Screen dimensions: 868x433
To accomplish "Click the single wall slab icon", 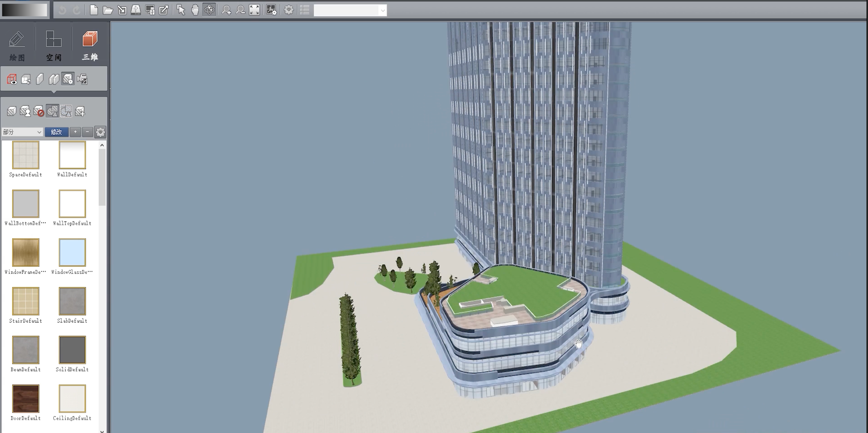I will tap(40, 80).
